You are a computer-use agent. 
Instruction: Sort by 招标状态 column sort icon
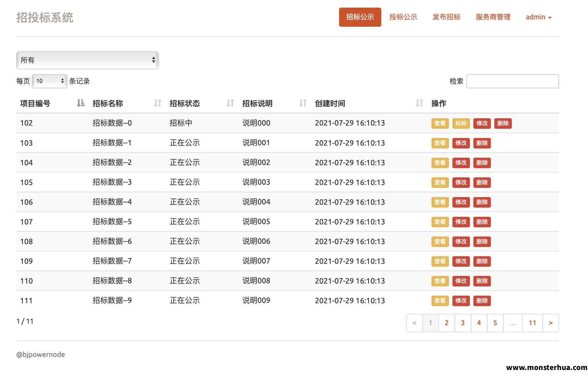[x=230, y=103]
